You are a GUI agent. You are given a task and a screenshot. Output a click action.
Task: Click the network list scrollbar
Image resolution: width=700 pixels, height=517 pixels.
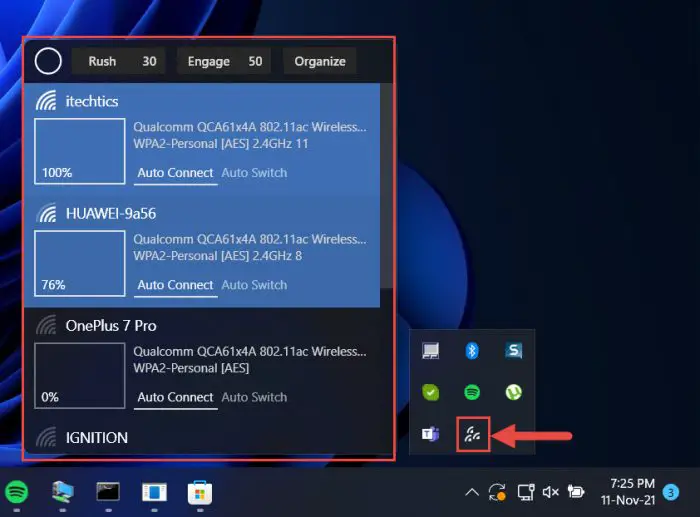click(x=386, y=186)
